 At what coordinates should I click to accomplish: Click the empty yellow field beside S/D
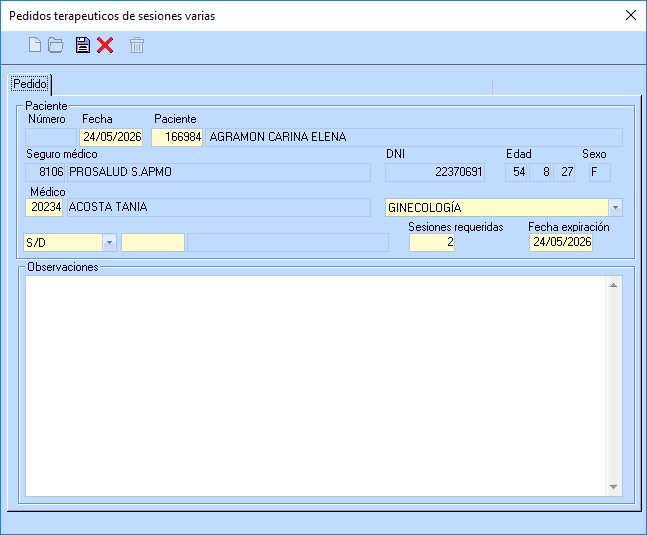pyautogui.click(x=153, y=243)
